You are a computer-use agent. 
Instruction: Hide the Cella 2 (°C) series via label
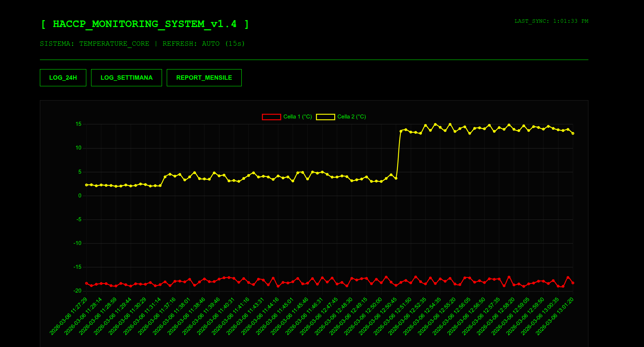click(351, 117)
